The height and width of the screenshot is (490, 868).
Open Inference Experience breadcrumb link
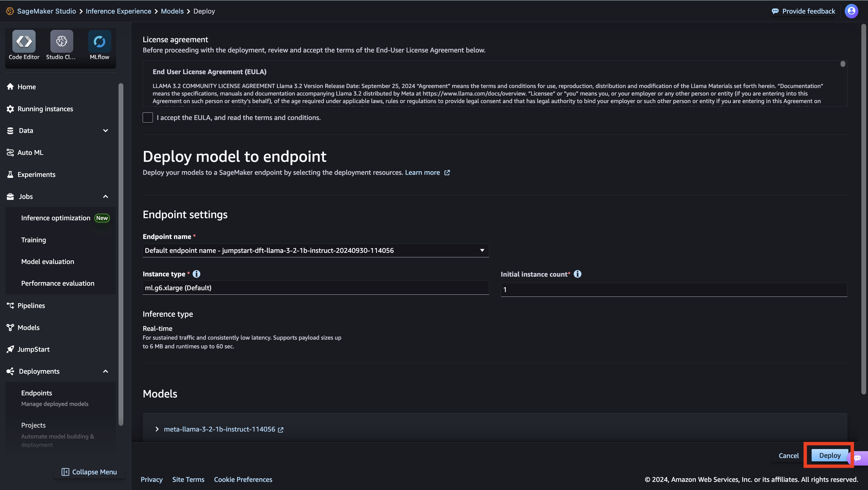tap(119, 11)
